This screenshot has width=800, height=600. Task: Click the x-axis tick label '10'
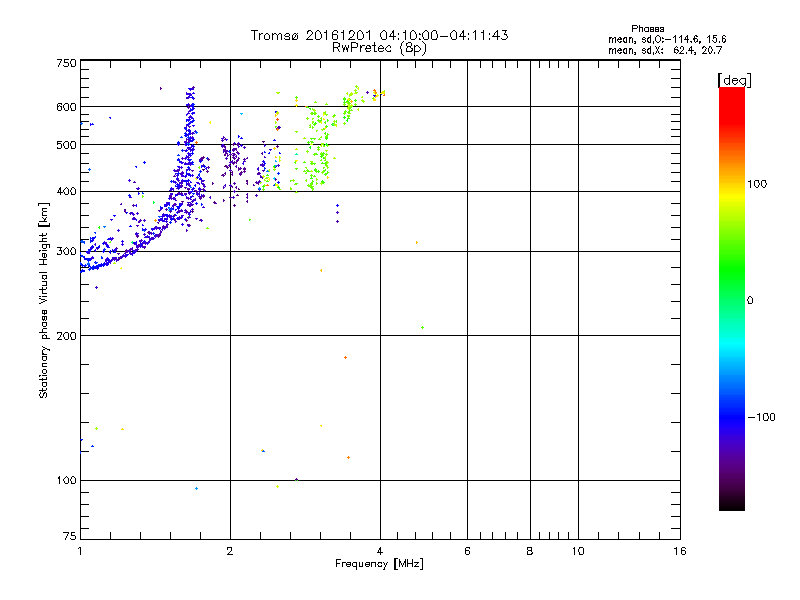click(578, 551)
